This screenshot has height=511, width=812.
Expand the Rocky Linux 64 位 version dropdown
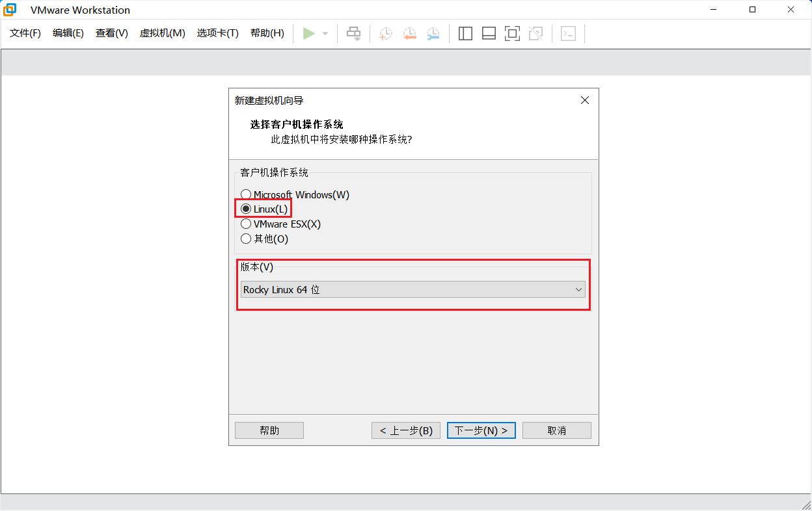click(413, 290)
